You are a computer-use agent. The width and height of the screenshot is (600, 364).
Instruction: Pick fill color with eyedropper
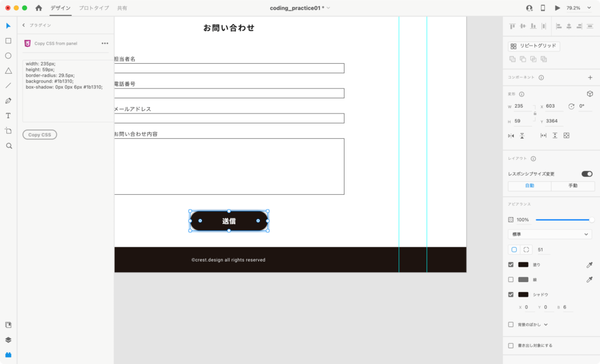point(589,265)
